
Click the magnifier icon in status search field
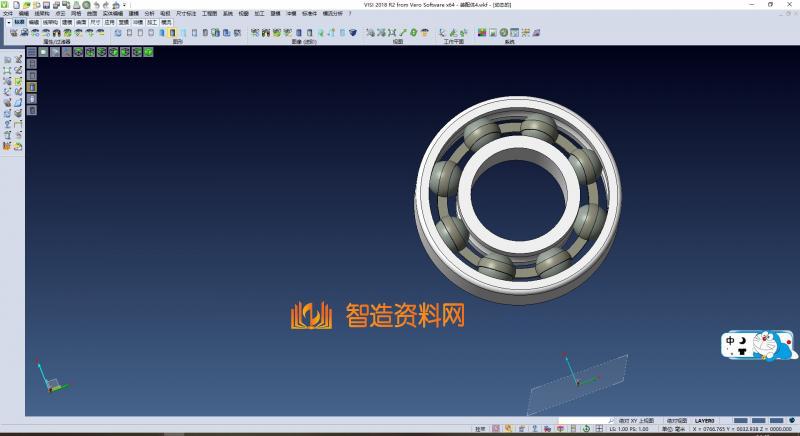pos(611,421)
